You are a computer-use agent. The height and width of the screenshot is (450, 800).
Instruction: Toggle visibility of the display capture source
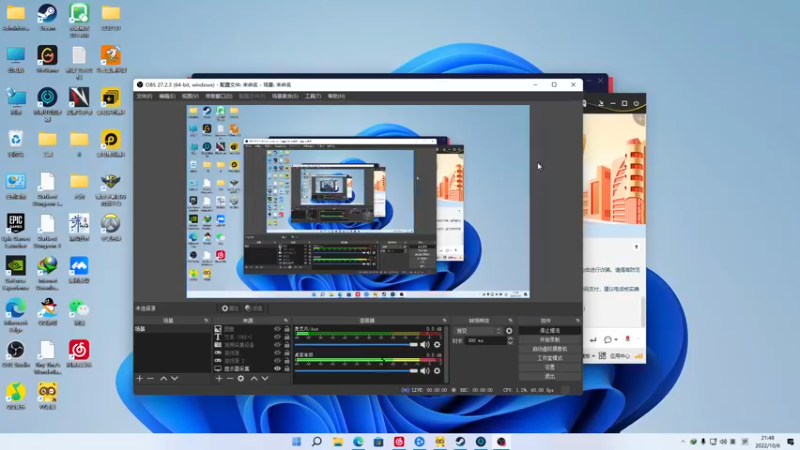277,368
